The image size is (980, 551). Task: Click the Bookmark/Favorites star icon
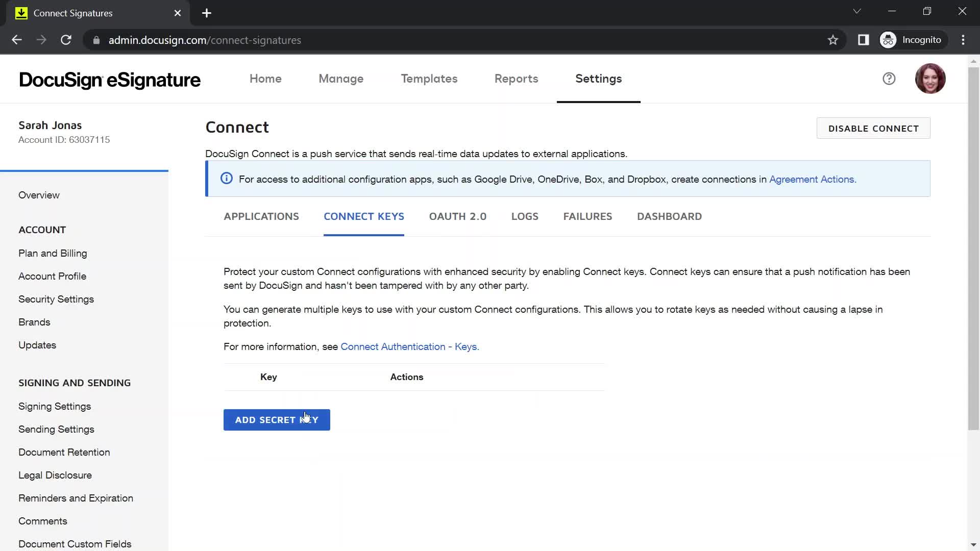coord(832,40)
